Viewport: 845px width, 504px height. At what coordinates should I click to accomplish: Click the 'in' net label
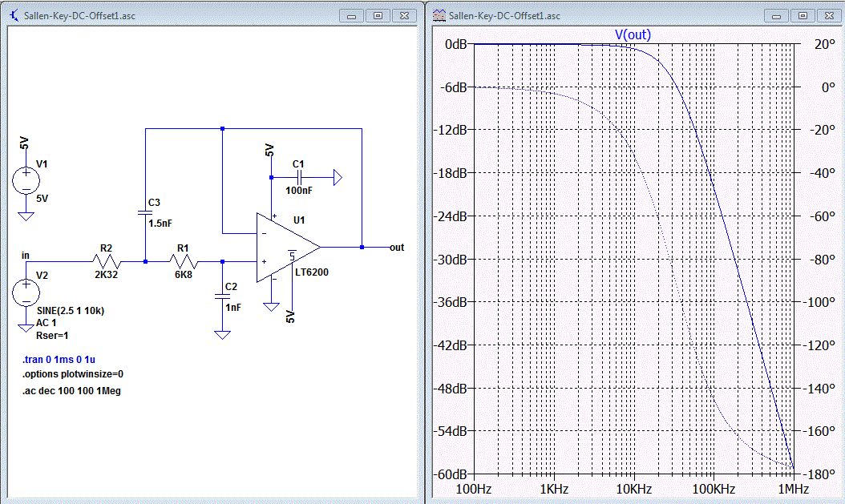pos(26,255)
